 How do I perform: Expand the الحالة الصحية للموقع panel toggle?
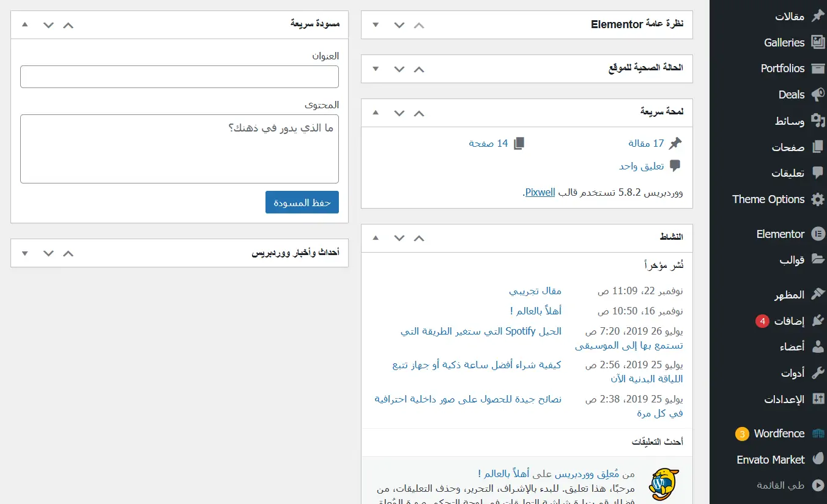click(x=376, y=69)
